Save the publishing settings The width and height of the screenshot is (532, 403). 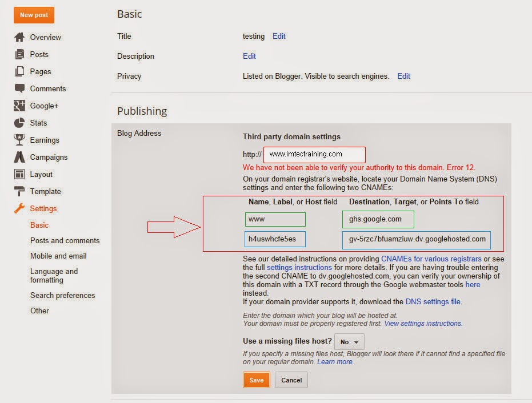(x=256, y=380)
